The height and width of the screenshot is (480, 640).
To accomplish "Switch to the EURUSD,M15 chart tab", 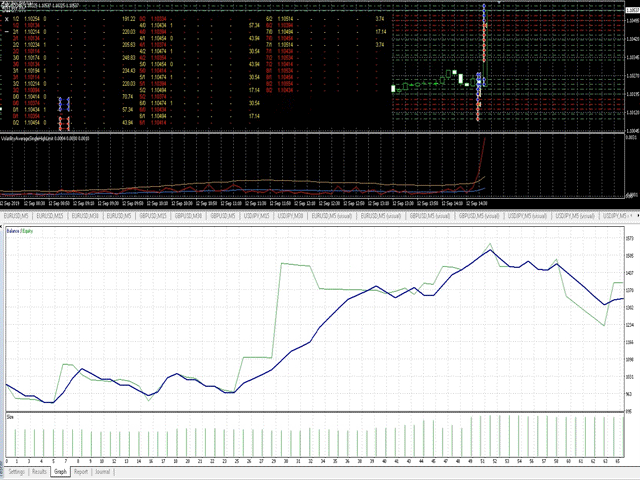I will 46,214.
